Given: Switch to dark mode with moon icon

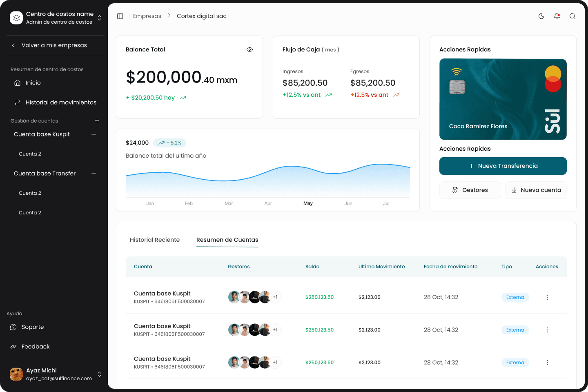Looking at the screenshot, I should click(x=541, y=16).
